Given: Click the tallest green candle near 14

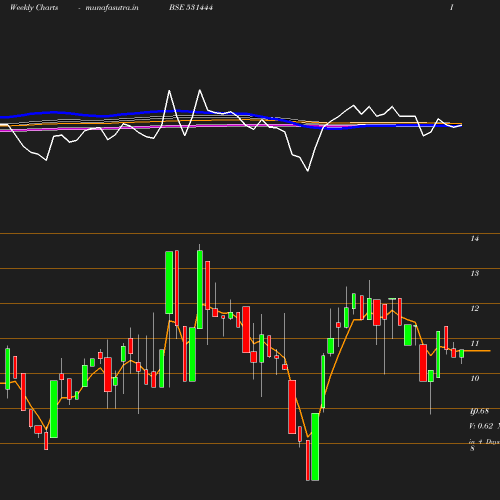Looking at the screenshot, I should [x=200, y=290].
